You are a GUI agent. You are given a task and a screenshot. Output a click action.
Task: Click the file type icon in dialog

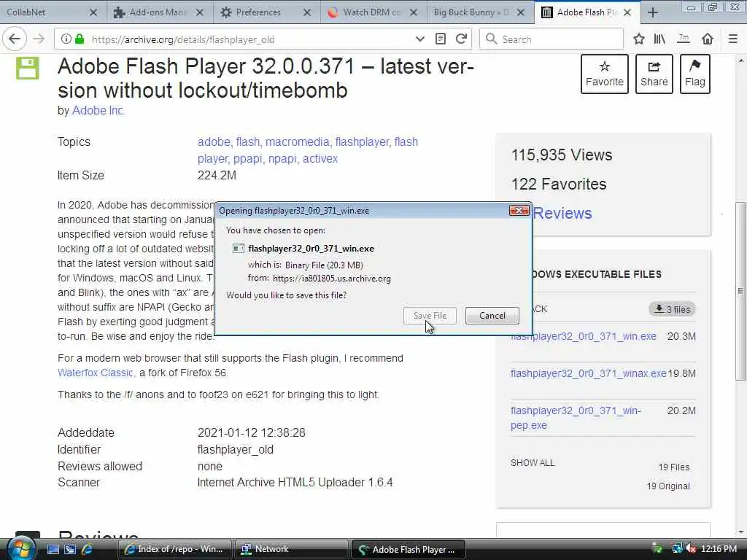tap(239, 249)
